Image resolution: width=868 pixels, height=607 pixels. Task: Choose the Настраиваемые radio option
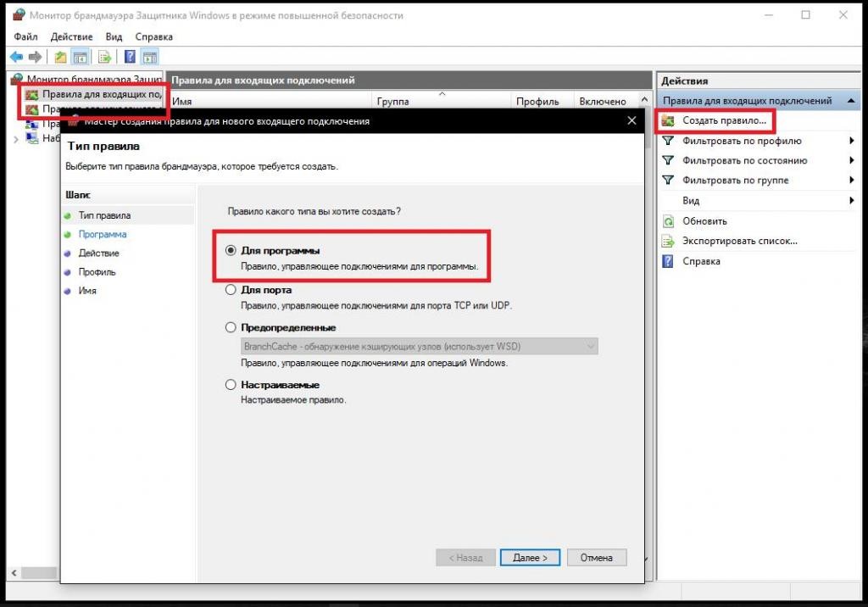(x=231, y=385)
